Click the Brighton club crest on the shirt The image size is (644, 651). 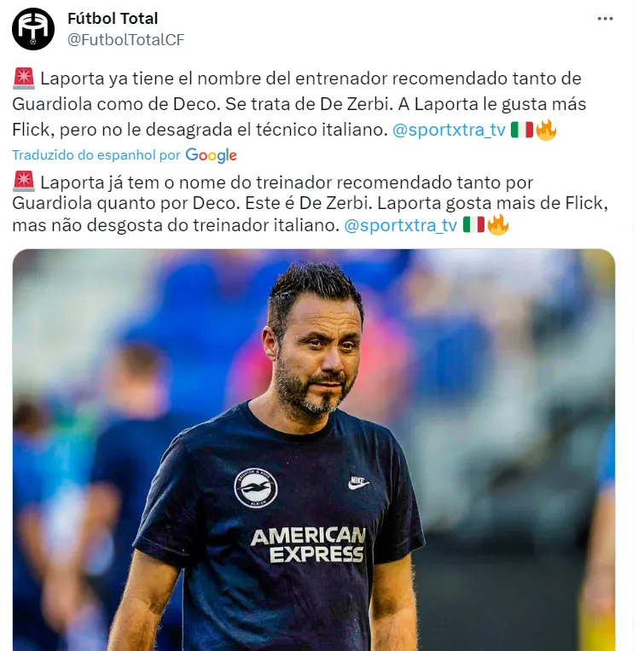click(256, 488)
